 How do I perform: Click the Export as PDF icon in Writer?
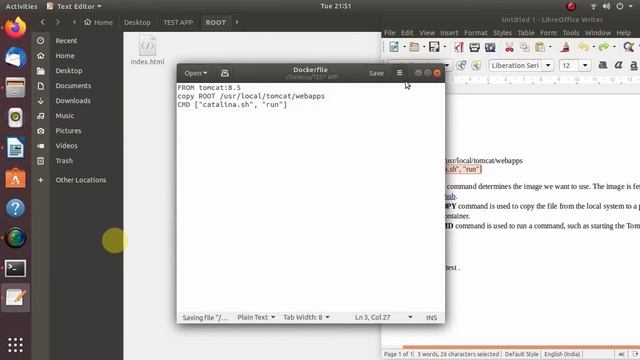tap(459, 47)
